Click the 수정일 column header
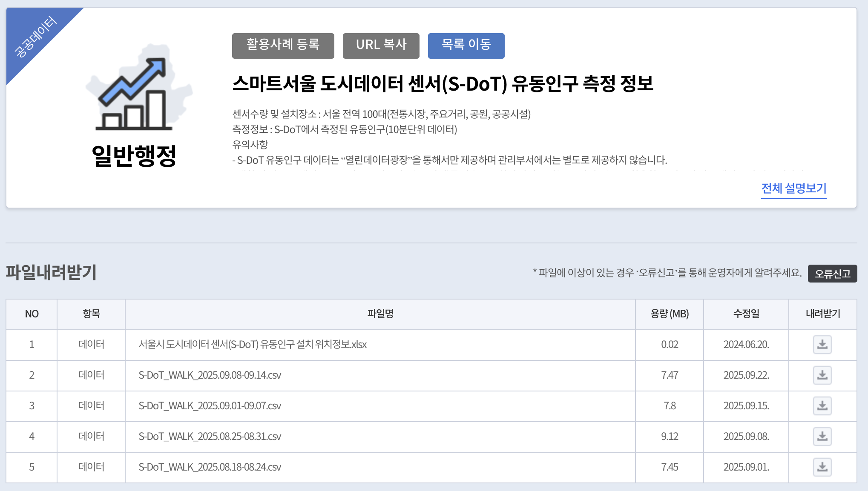Viewport: 868px width, 491px height. pyautogui.click(x=746, y=314)
